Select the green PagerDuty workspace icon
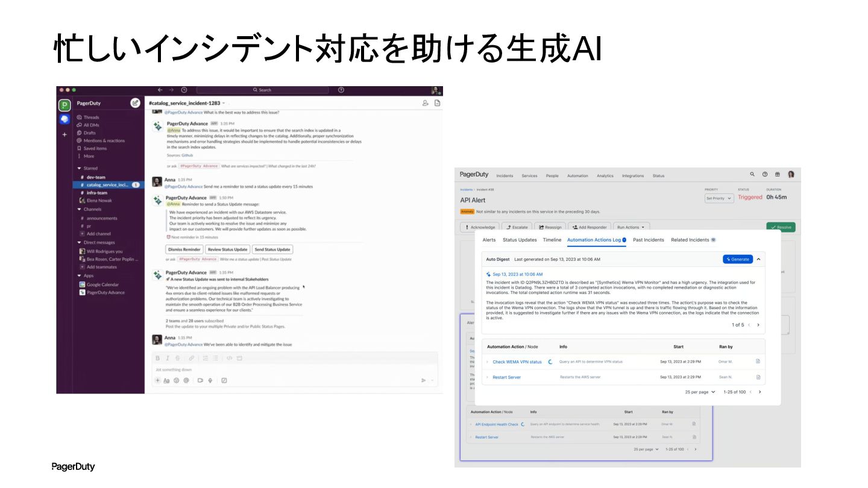 [64, 105]
